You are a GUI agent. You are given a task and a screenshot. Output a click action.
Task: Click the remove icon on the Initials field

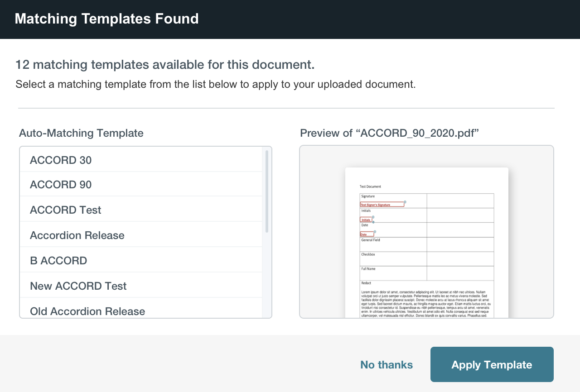tap(373, 217)
